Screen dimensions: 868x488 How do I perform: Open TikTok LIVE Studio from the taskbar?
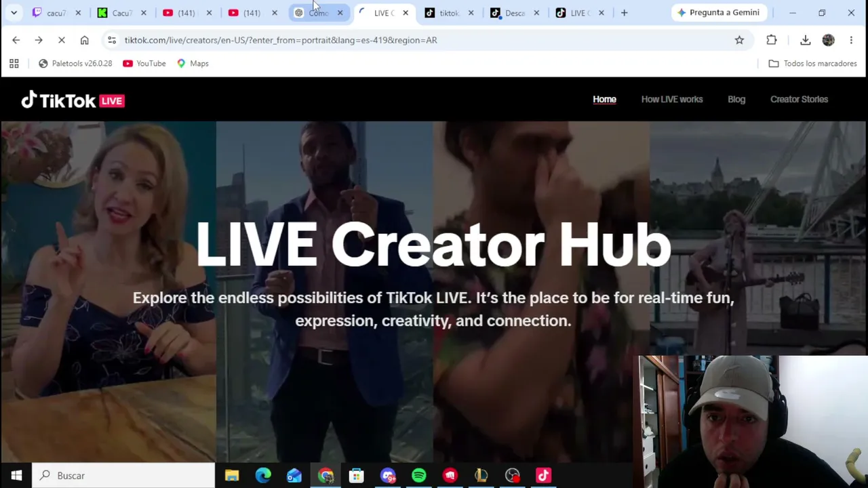[x=544, y=475]
